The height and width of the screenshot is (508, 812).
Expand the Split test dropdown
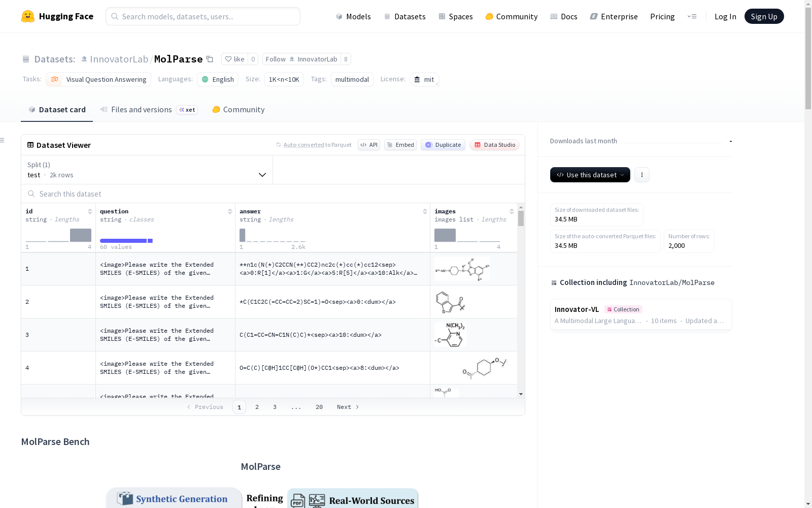[x=147, y=170]
